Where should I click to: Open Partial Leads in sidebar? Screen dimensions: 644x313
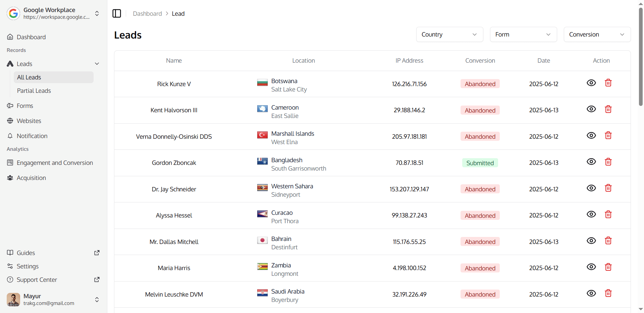pyautogui.click(x=34, y=91)
